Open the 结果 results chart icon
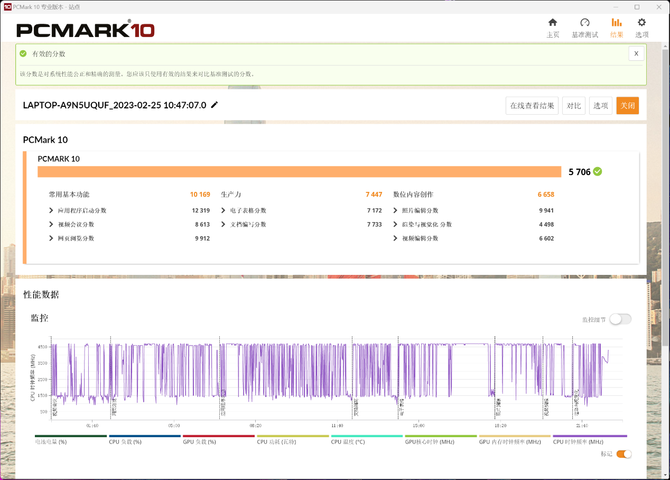 pos(616,23)
